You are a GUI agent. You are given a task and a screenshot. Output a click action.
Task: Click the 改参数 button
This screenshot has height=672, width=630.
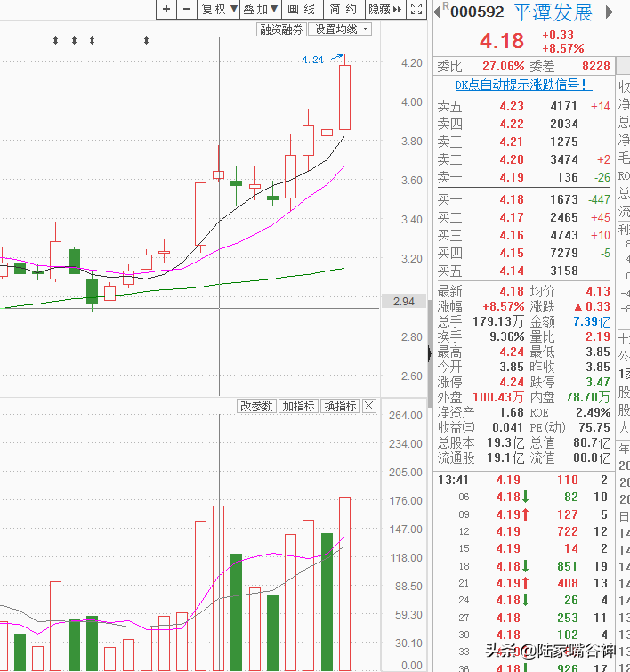(256, 406)
